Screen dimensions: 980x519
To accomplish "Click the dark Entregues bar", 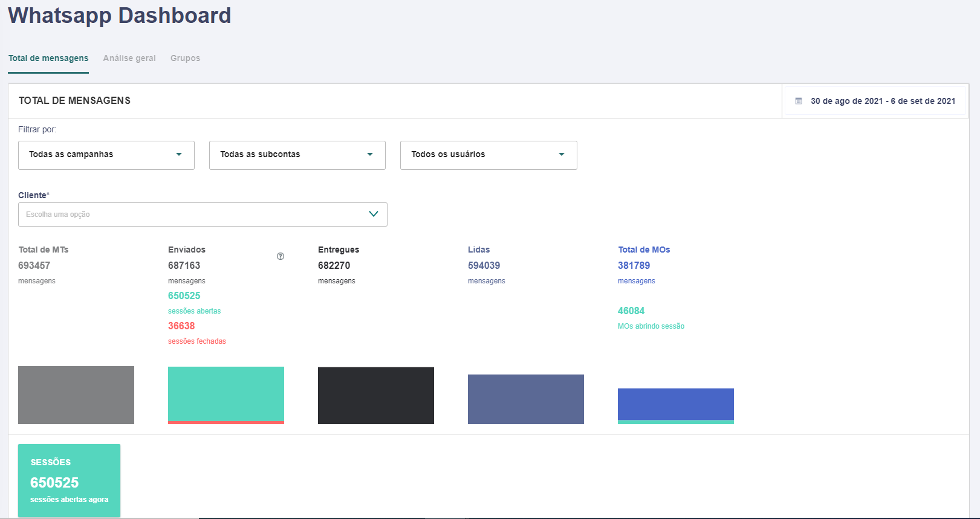I will 376,396.
